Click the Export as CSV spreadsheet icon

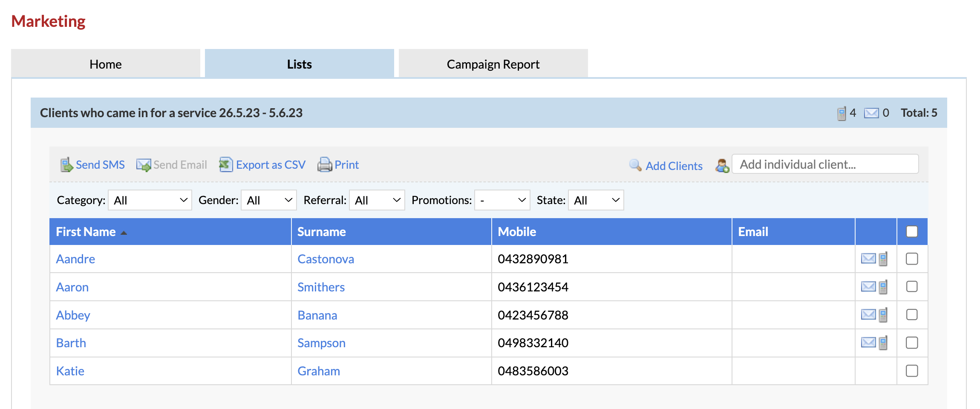[x=226, y=164]
